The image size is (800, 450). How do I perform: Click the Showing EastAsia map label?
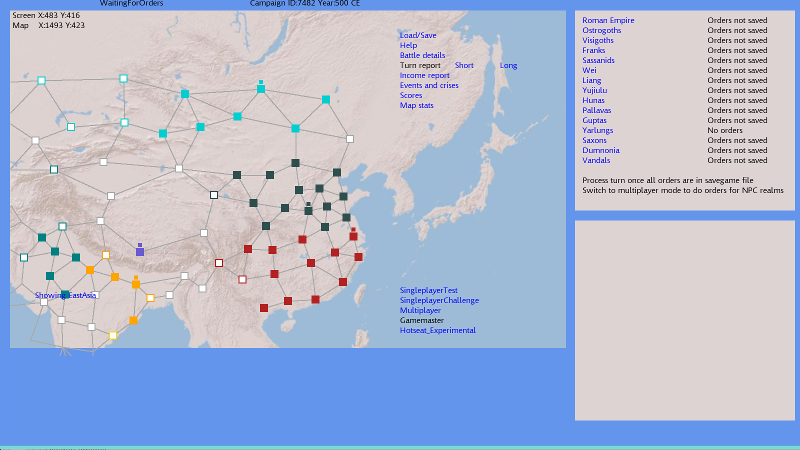[66, 295]
